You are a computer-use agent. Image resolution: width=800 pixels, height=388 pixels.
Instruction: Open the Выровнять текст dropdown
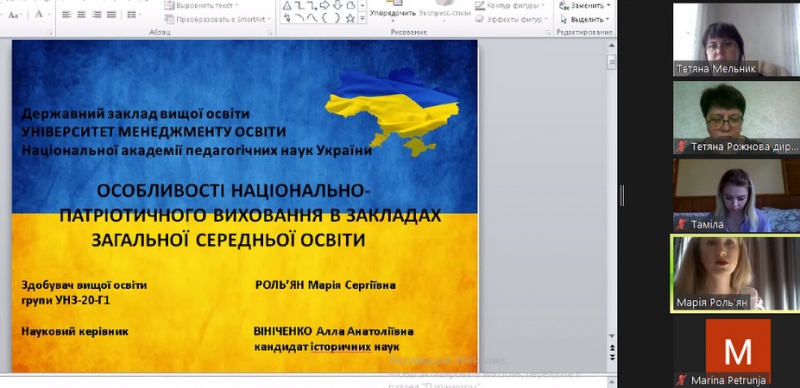(x=202, y=6)
